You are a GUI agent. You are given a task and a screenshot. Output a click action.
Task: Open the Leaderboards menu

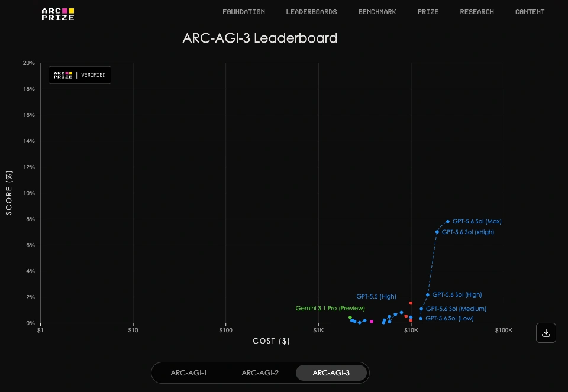312,12
